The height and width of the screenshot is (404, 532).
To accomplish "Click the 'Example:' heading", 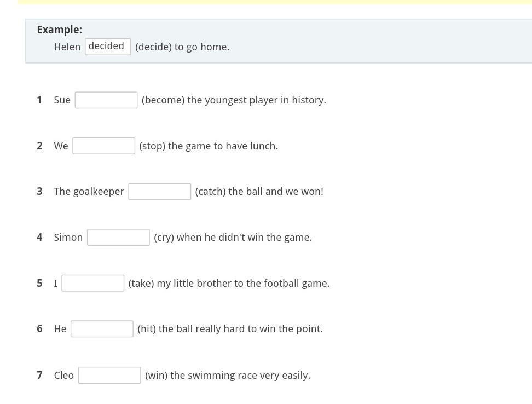I will click(x=59, y=30).
